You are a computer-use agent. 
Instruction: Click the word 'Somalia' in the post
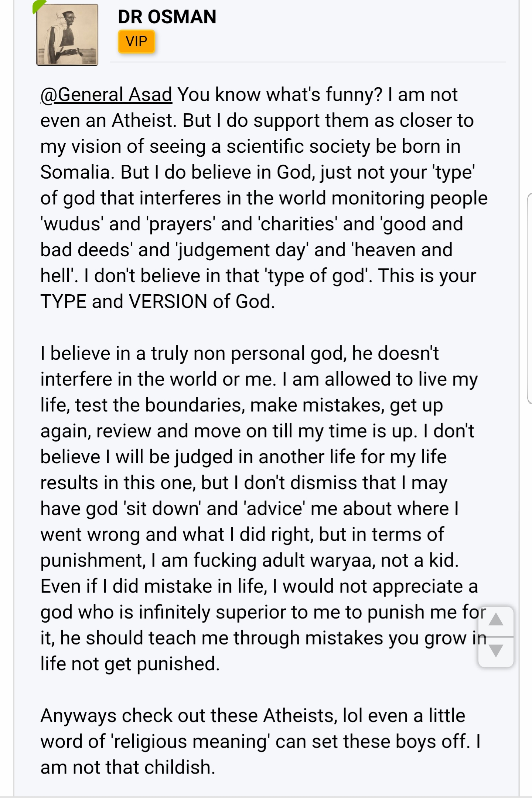coord(78,172)
